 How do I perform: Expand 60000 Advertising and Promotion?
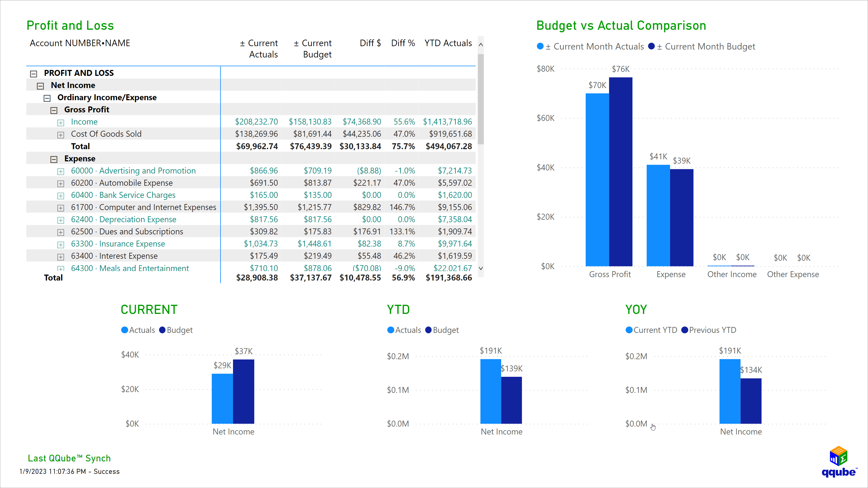tap(61, 171)
